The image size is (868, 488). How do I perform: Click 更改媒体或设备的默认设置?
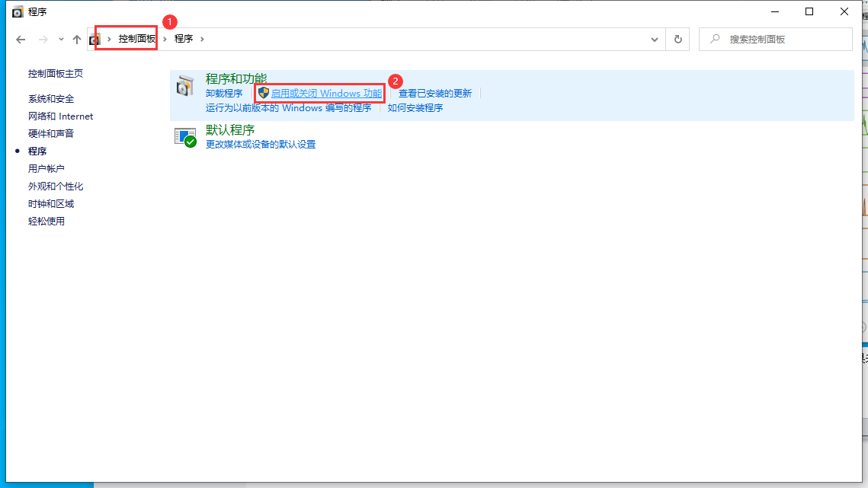(x=260, y=145)
